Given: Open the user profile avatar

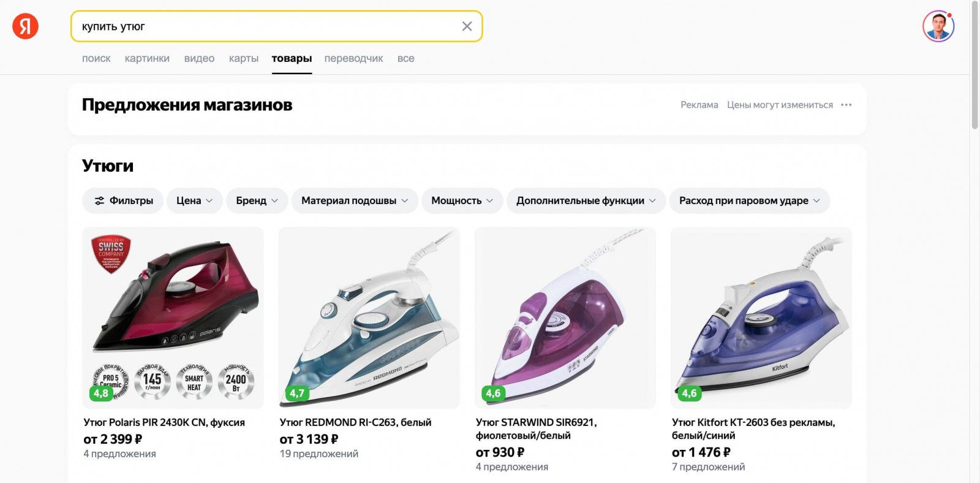Looking at the screenshot, I should [x=938, y=26].
